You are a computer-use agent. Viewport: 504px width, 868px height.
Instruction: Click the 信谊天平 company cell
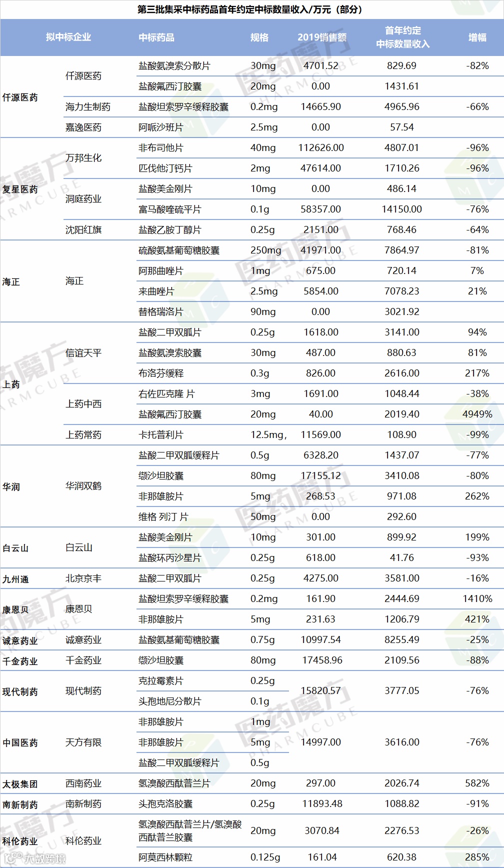pyautogui.click(x=83, y=352)
